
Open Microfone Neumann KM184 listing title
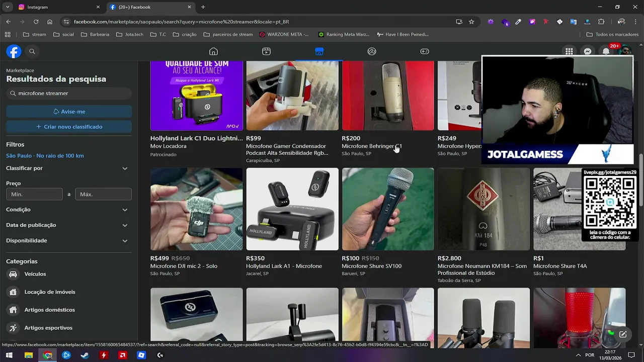tap(482, 269)
